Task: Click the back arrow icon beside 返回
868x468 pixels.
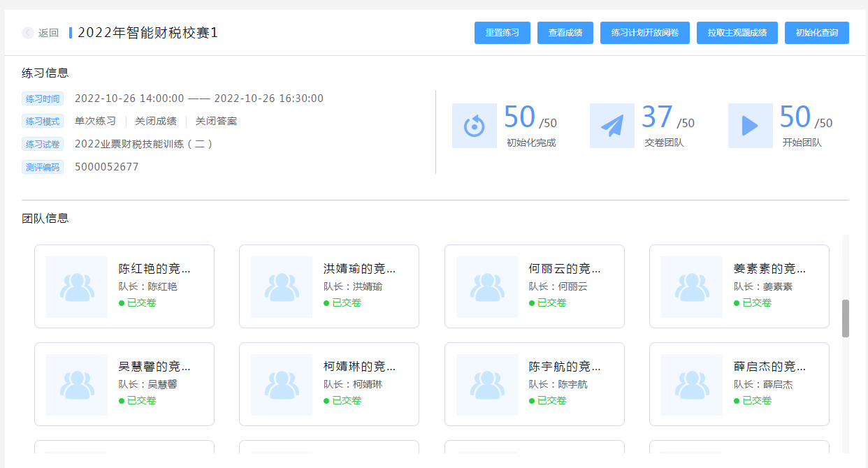Action: 28,33
